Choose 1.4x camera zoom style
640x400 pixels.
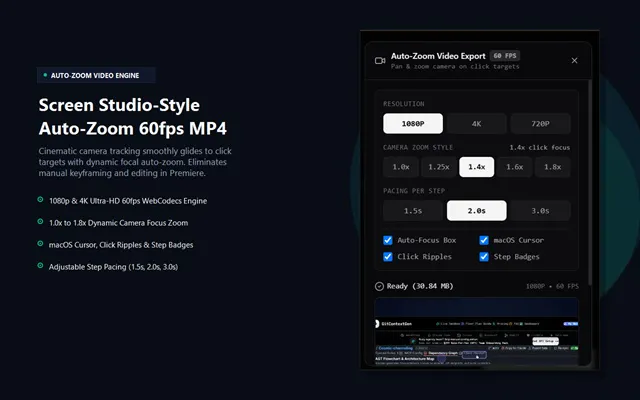(x=476, y=167)
